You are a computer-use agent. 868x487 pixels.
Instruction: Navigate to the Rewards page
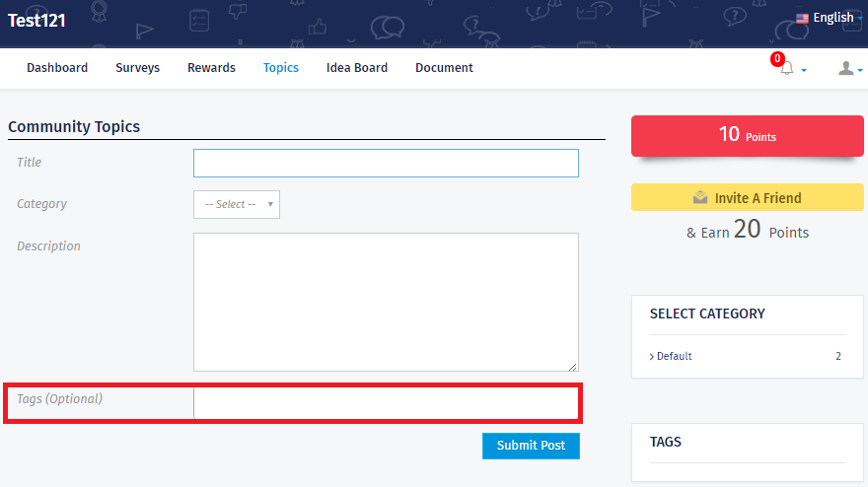pos(211,68)
